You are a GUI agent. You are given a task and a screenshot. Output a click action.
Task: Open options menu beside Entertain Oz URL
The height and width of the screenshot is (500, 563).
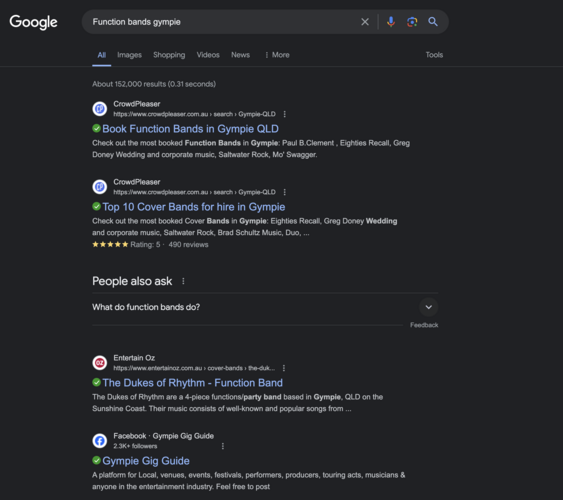284,368
